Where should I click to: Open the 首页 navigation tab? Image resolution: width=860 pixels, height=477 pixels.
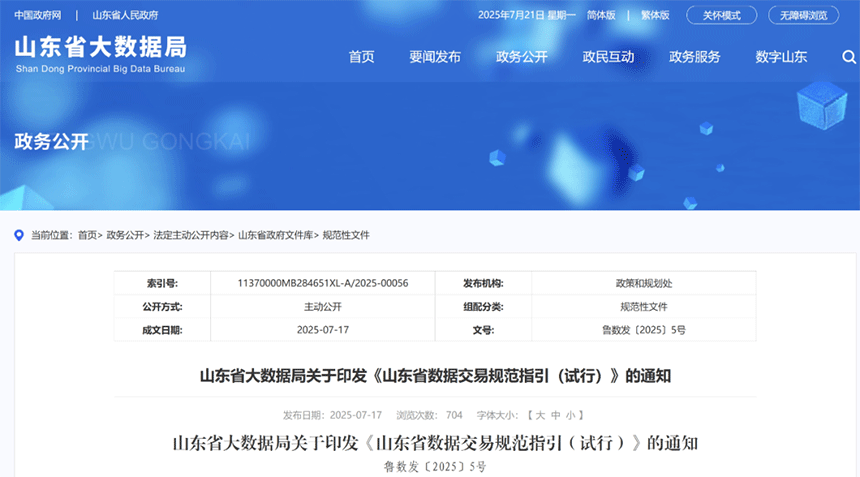(x=361, y=57)
